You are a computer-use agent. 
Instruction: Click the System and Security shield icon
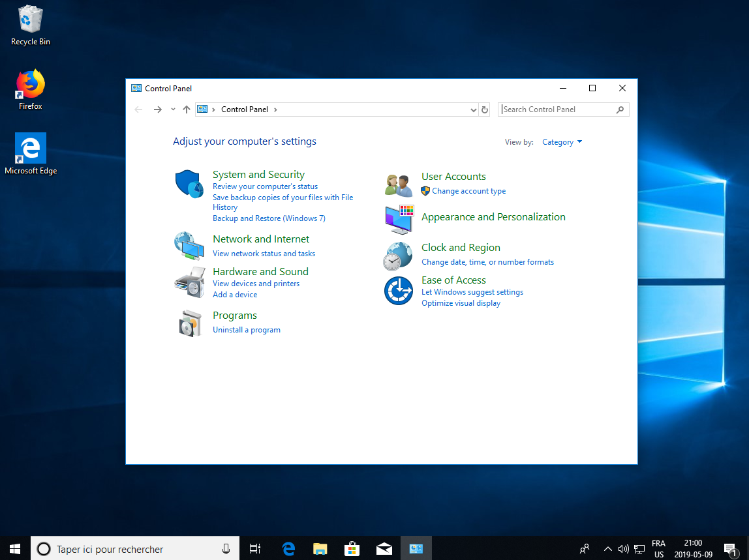point(189,184)
